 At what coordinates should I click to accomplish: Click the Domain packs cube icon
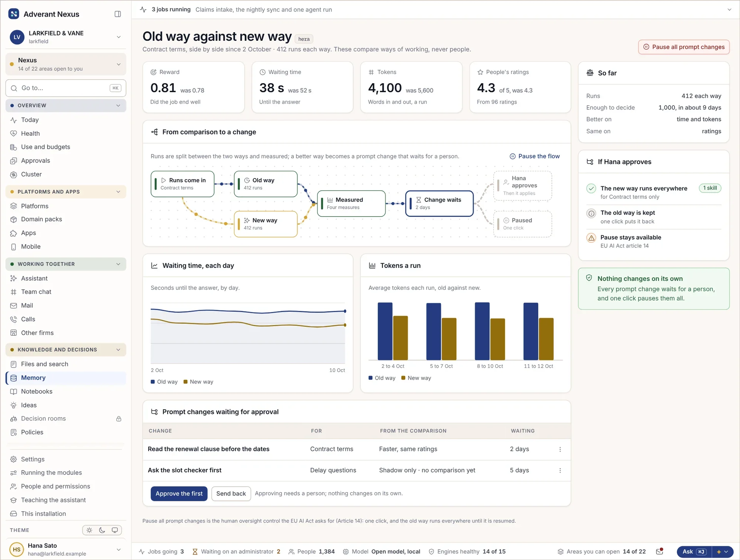pos(14,219)
